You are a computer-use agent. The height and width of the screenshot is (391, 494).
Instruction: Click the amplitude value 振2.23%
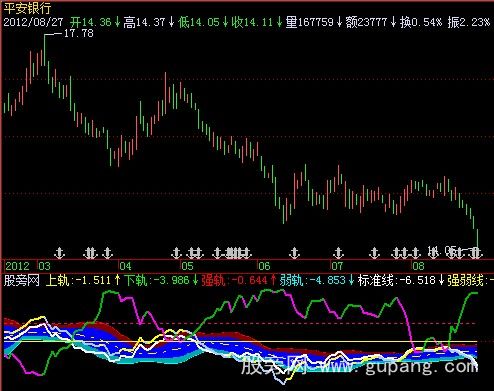[x=469, y=22]
